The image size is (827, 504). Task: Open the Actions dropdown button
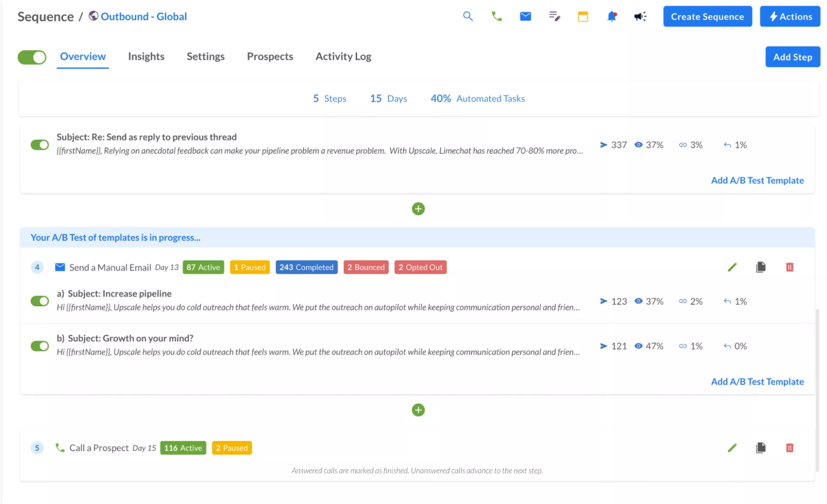[x=790, y=16]
